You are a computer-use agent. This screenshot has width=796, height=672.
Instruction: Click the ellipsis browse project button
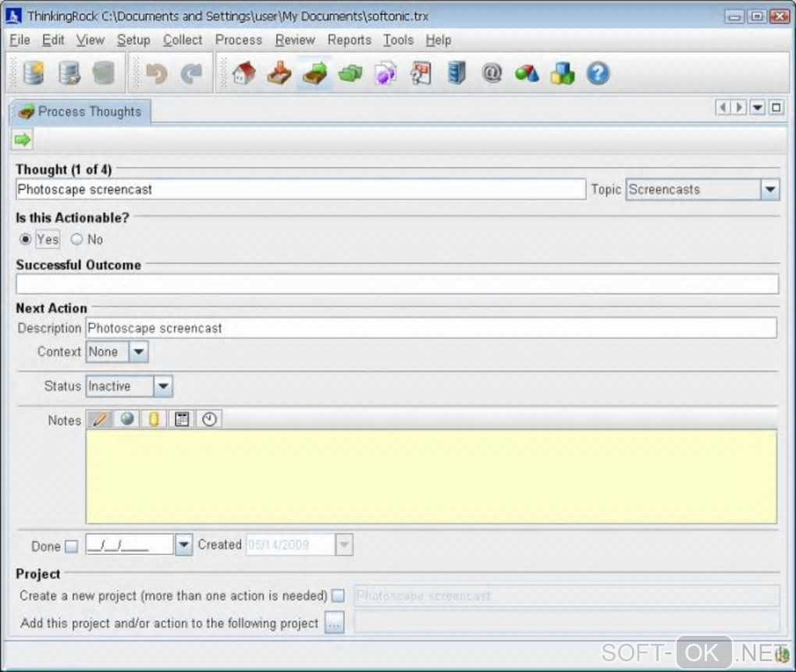(x=335, y=623)
